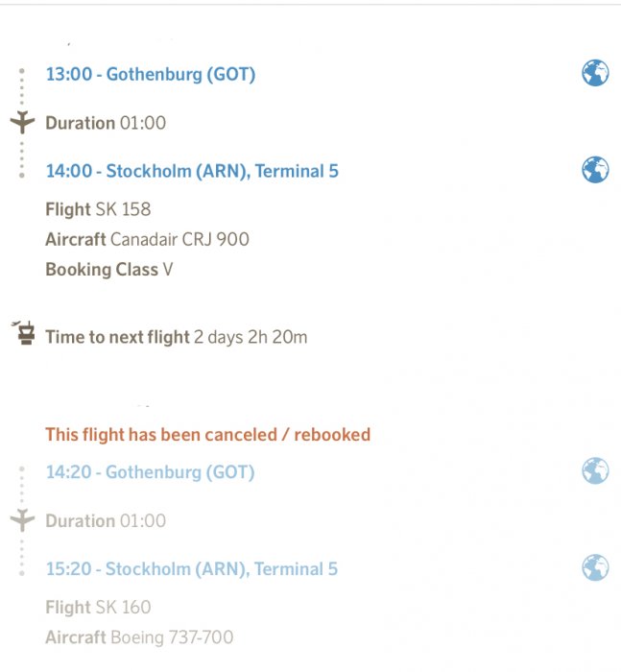Screen dimensions: 621x672
Task: Click the Flight SK 158 text
Action: [98, 209]
